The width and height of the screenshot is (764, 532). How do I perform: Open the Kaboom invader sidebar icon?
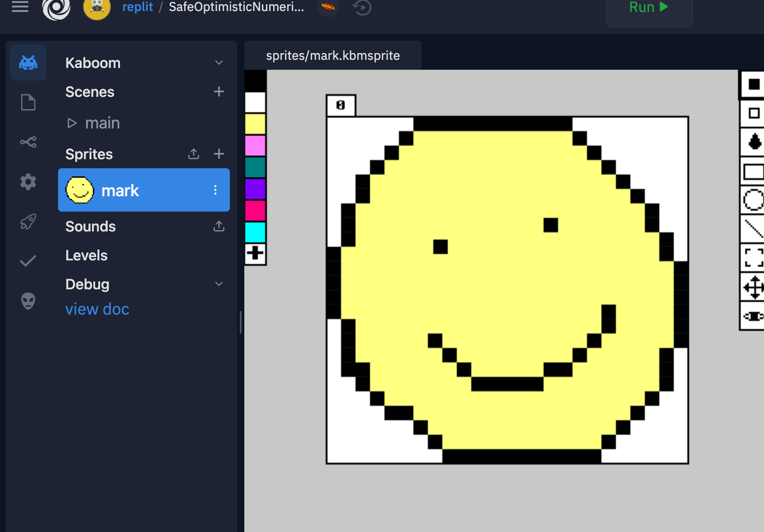28,63
